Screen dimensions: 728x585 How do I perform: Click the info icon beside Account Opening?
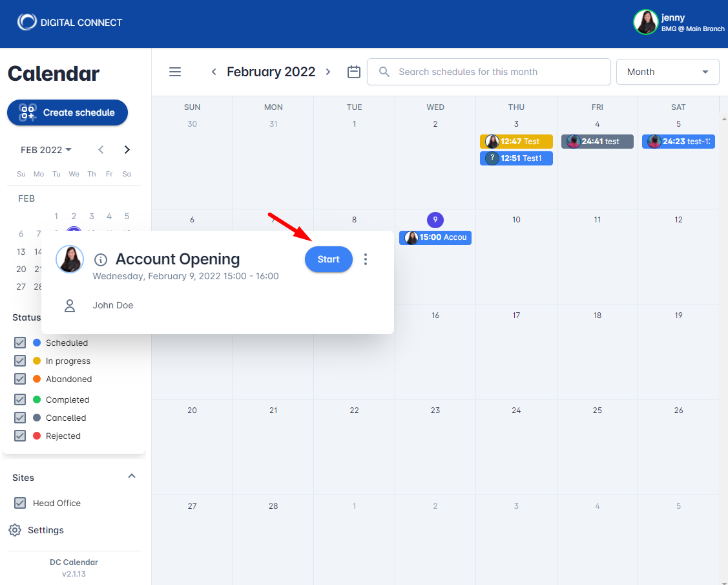101,260
